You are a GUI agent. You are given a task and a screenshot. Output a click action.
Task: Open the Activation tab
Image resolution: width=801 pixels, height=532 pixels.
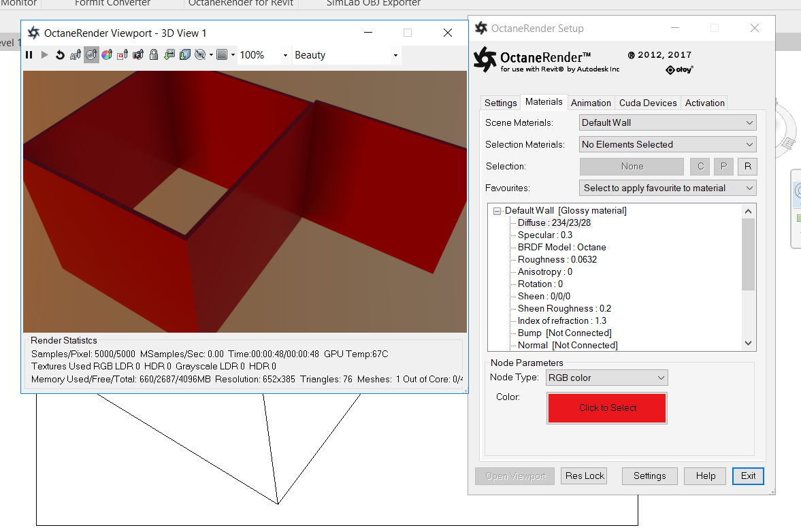[704, 103]
